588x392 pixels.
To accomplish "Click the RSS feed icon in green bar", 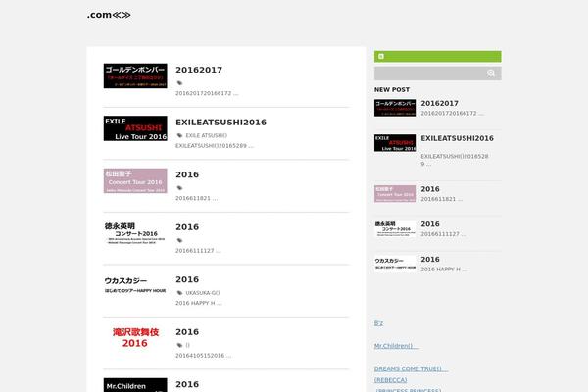I will (381, 56).
